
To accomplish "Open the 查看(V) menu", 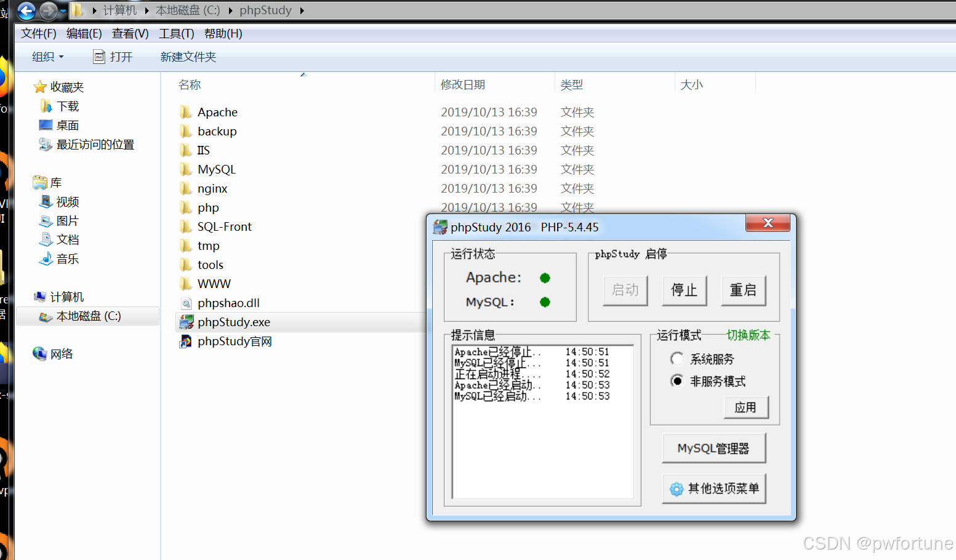I will pyautogui.click(x=131, y=34).
